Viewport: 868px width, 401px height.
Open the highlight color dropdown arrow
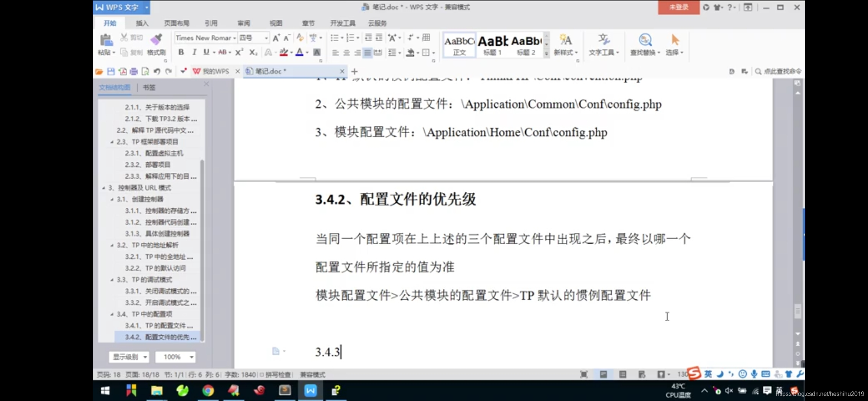coord(292,53)
